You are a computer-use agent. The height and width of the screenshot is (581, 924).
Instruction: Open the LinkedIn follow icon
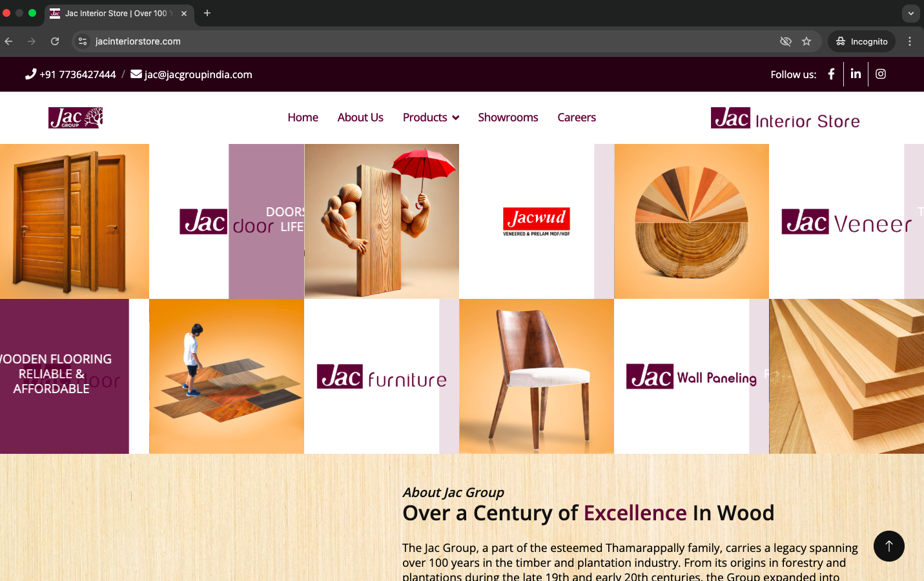(x=856, y=74)
